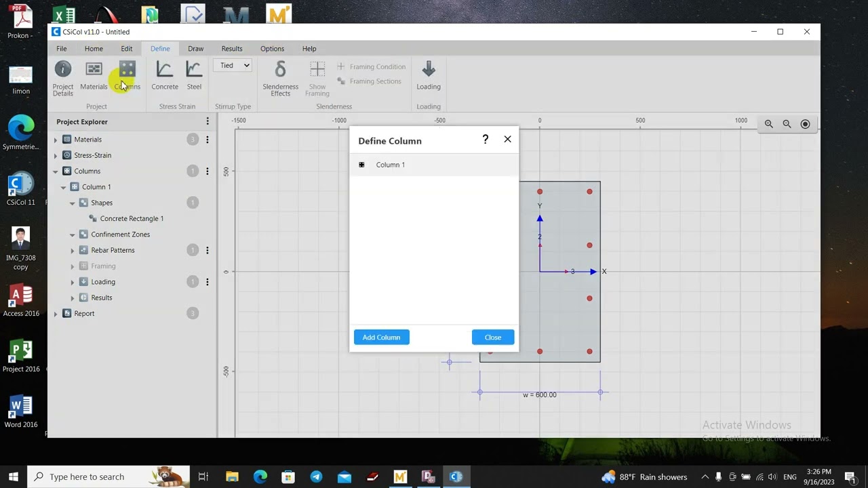The image size is (868, 488).
Task: Collapse the Column 1 tree node
Action: [x=64, y=187]
